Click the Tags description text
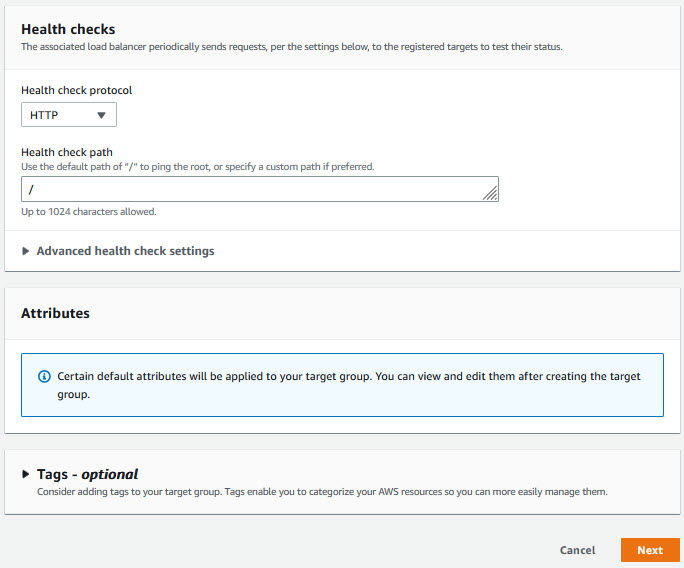 coord(322,492)
